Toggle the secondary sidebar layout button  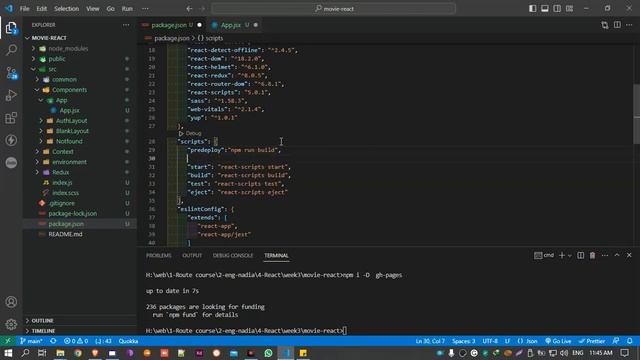click(x=557, y=9)
